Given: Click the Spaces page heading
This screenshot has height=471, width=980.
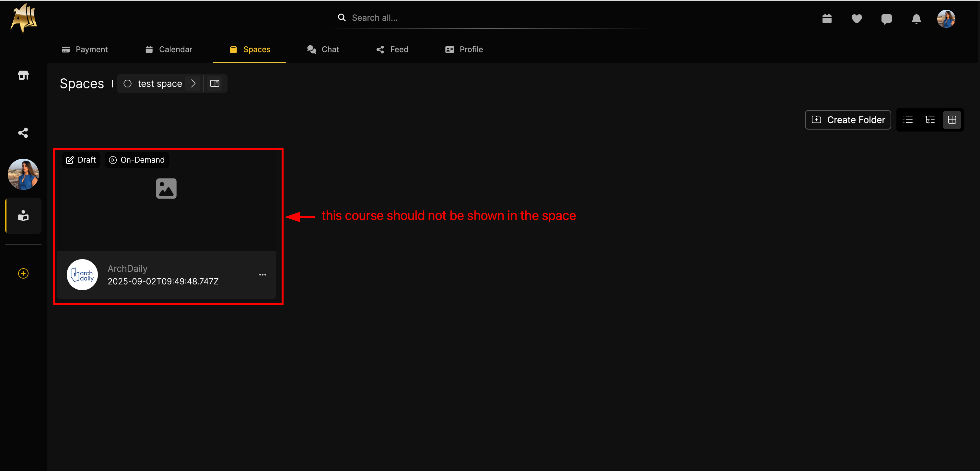Looking at the screenshot, I should tap(82, 83).
